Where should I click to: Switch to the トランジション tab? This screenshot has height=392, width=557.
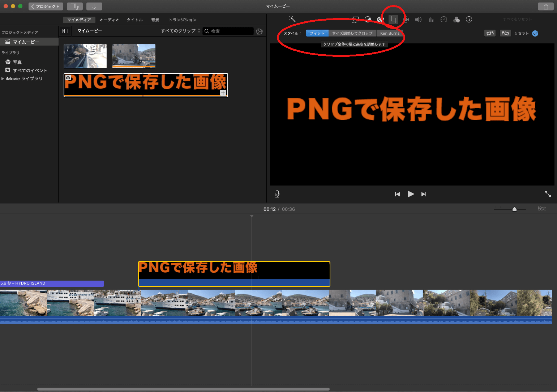click(x=183, y=20)
